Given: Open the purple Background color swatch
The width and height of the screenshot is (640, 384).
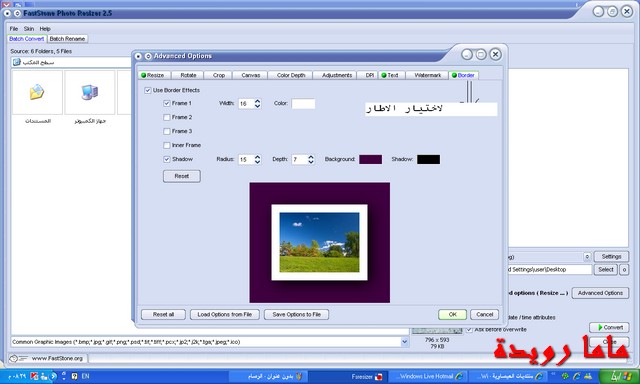Looking at the screenshot, I should coord(371,159).
